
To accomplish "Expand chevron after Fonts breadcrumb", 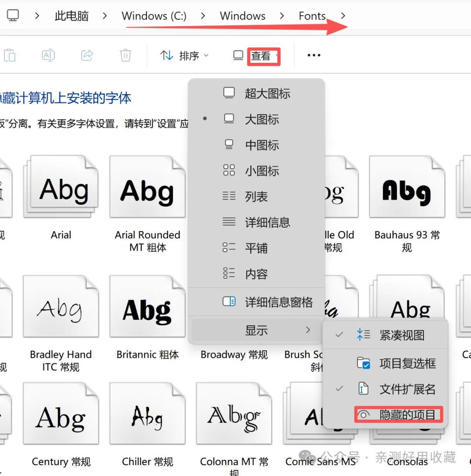I will pos(343,16).
